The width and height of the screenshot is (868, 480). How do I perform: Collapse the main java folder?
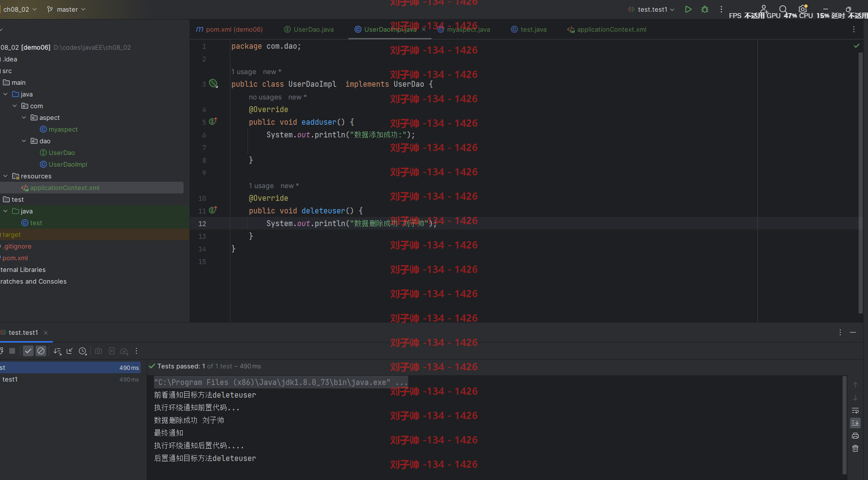click(x=5, y=94)
